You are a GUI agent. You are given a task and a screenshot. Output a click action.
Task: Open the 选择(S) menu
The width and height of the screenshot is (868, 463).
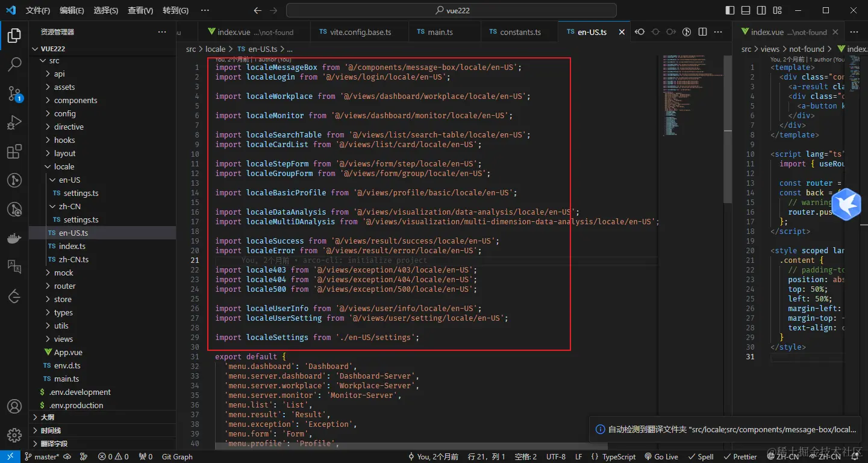(x=106, y=10)
